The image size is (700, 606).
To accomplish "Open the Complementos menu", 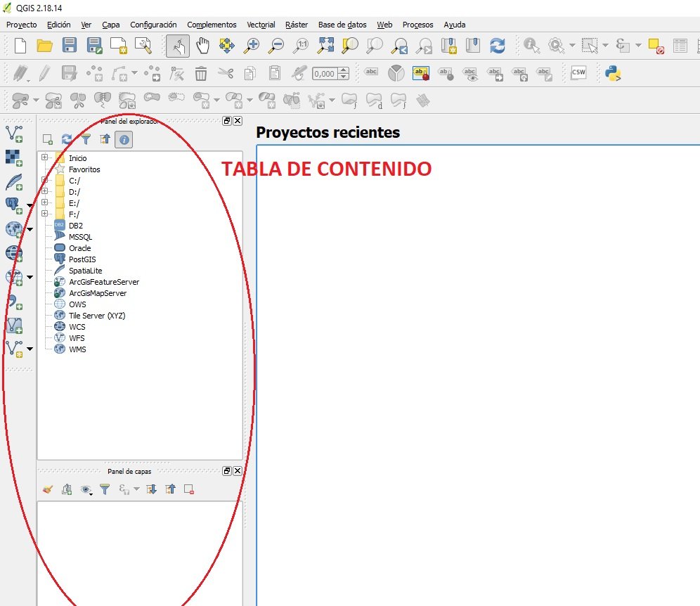I will 212,25.
